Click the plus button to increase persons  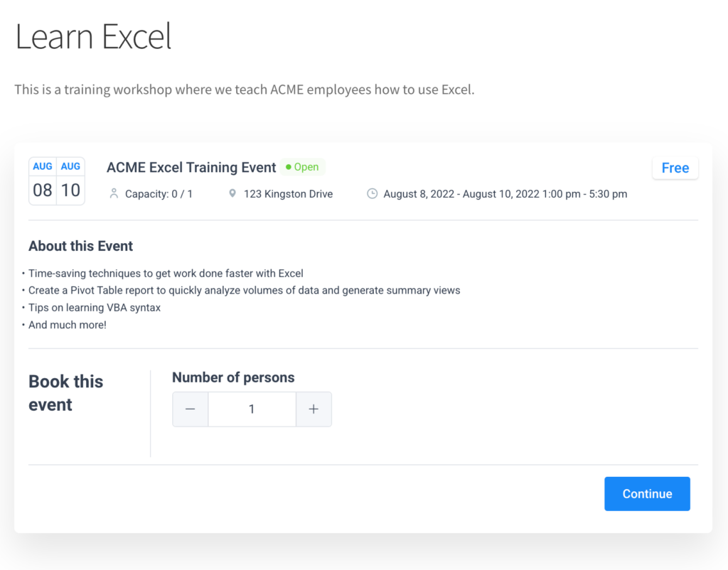pyautogui.click(x=314, y=409)
